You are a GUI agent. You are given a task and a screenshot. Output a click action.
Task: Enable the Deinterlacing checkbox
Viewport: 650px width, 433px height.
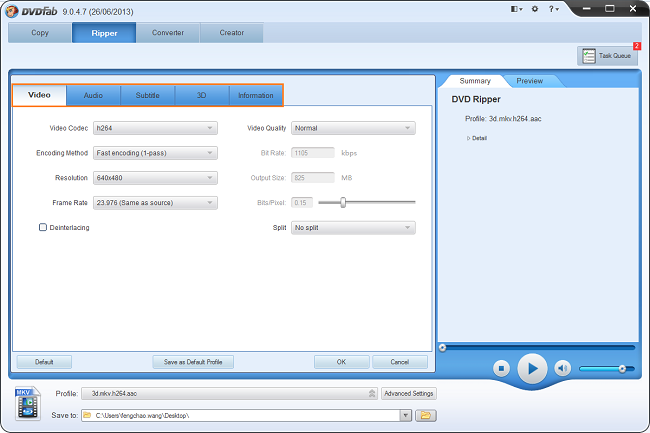[43, 227]
